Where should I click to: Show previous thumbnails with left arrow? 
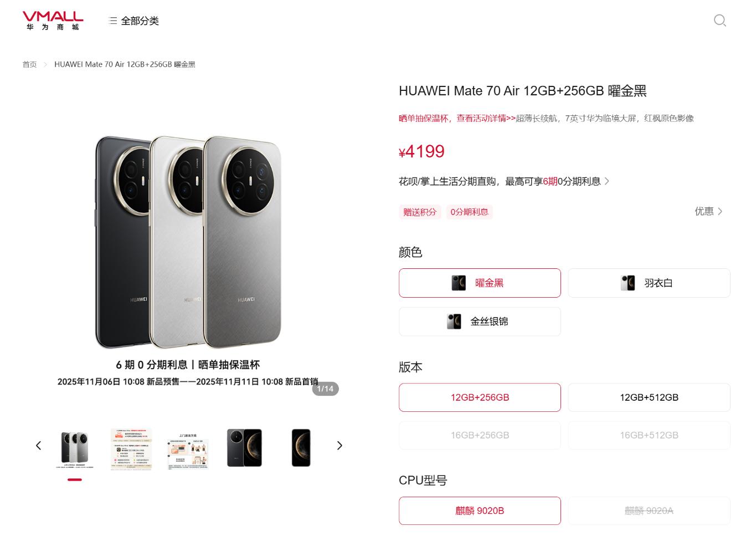coord(38,446)
